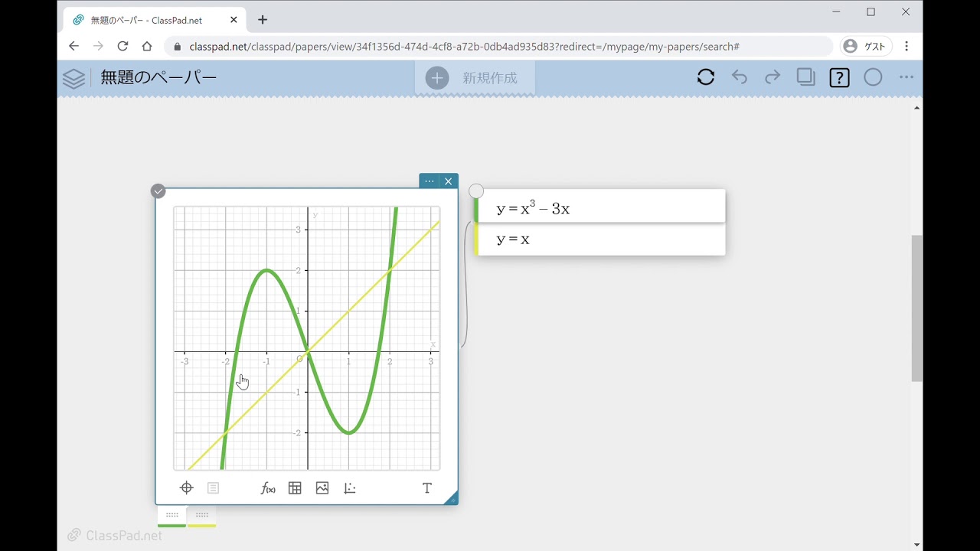Close the graph sticky
The height and width of the screenshot is (551, 980).
[x=449, y=181]
